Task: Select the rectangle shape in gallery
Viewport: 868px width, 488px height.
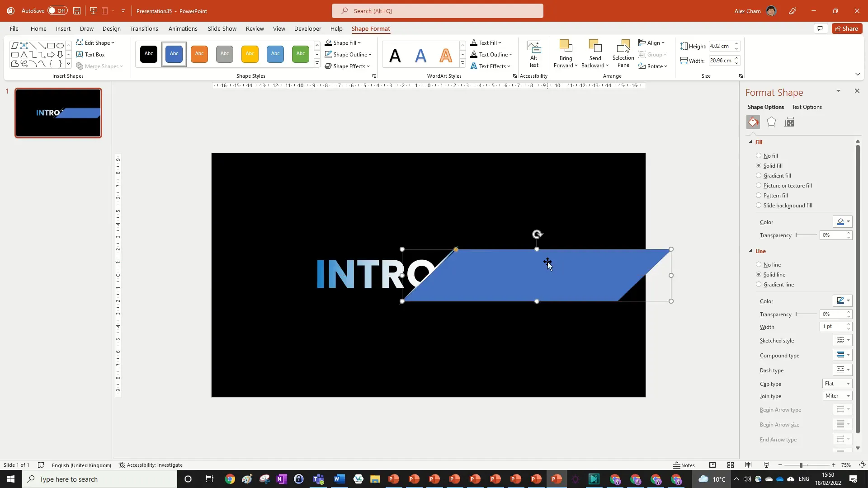Action: pos(51,46)
